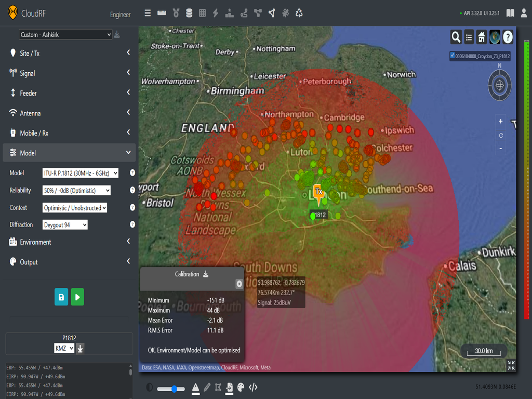The height and width of the screenshot is (399, 532).
Task: Expand the Antenna sidebar section
Action: [69, 113]
